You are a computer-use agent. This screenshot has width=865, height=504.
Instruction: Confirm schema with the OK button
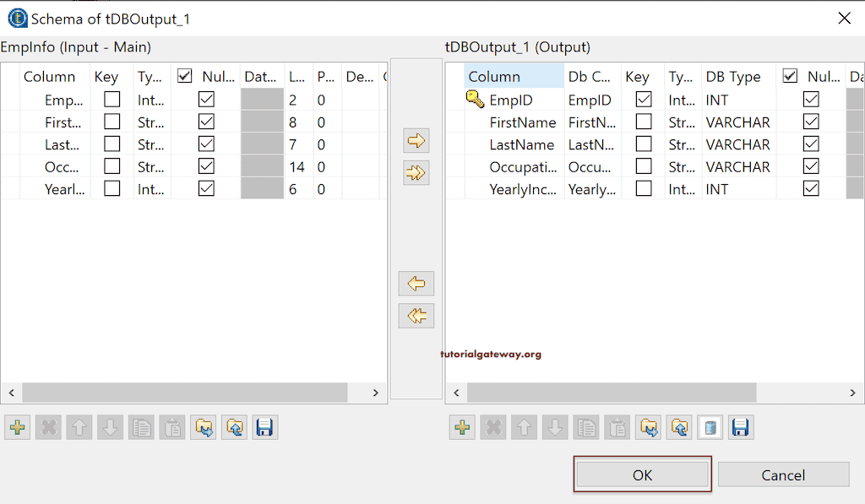click(x=643, y=474)
